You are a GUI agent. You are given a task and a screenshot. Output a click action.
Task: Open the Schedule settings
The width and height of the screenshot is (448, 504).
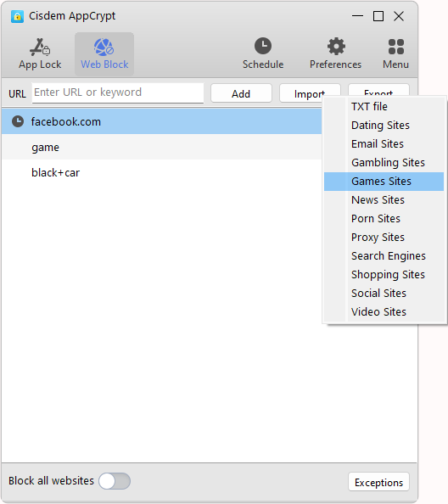[x=263, y=54]
